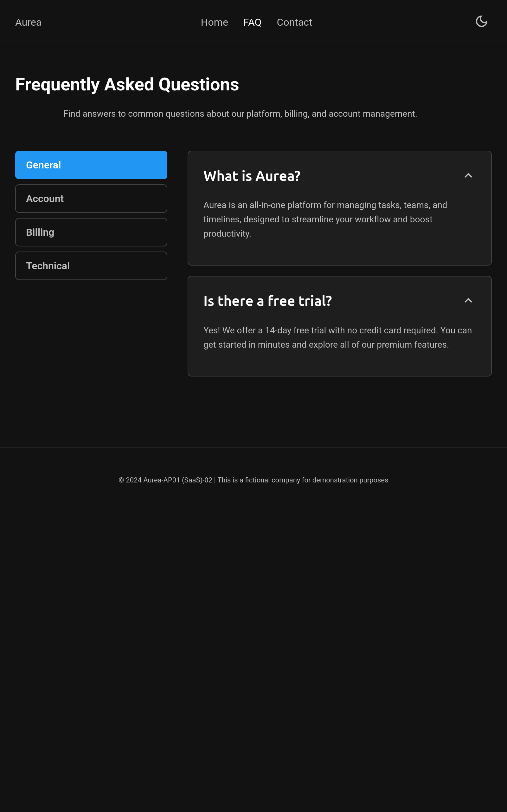Screen dimensions: 507x812
Task: Open the Billing FAQ category
Action: [91, 232]
